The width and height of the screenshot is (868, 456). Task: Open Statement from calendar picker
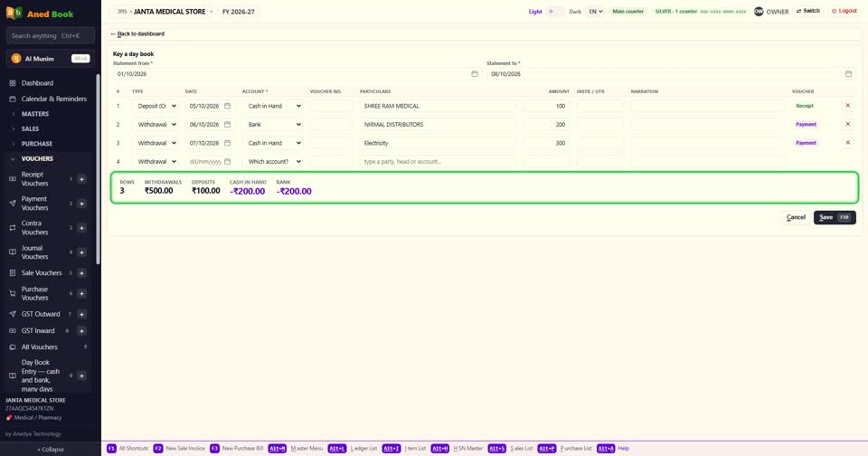coord(475,73)
